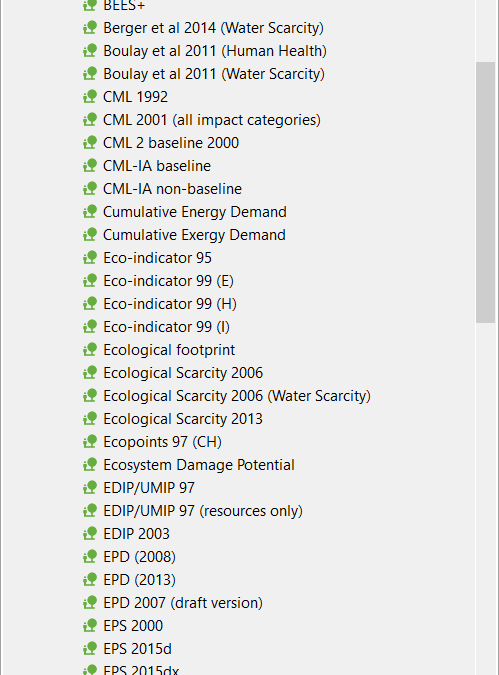Click the green icon next to EPS 2000
The image size is (499, 675).
coord(90,625)
